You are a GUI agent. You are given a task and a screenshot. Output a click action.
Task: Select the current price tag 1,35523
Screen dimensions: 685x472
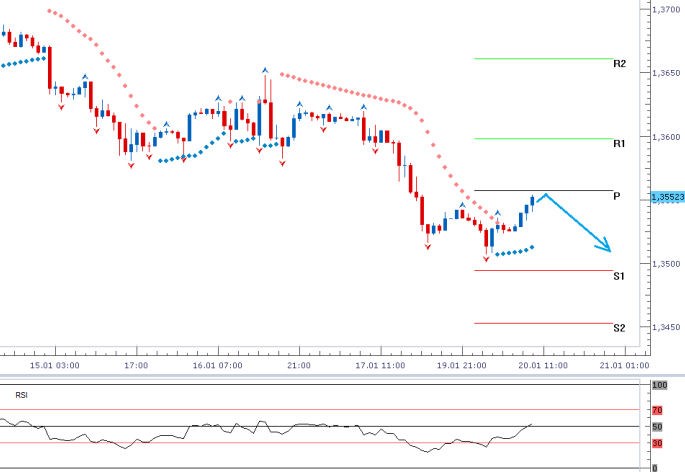point(668,198)
